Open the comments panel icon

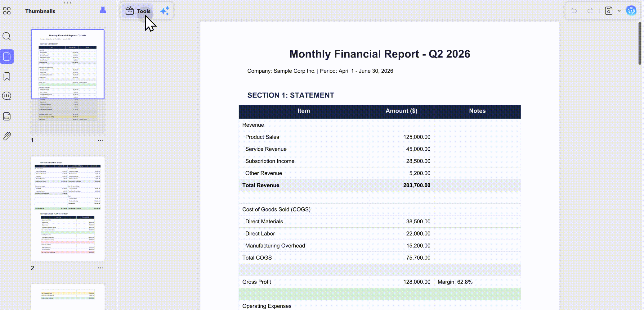(7, 96)
